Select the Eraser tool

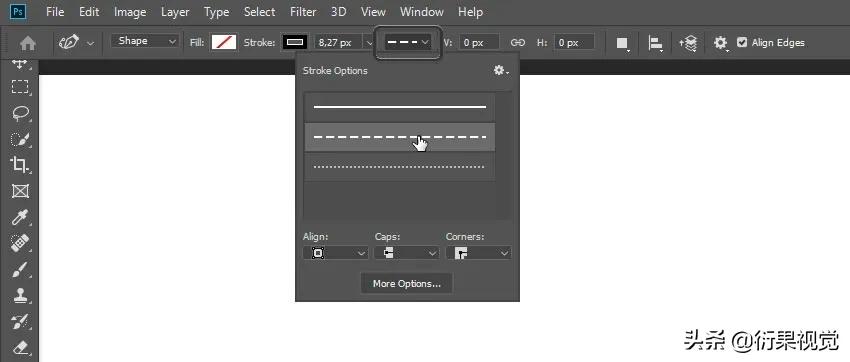20,347
